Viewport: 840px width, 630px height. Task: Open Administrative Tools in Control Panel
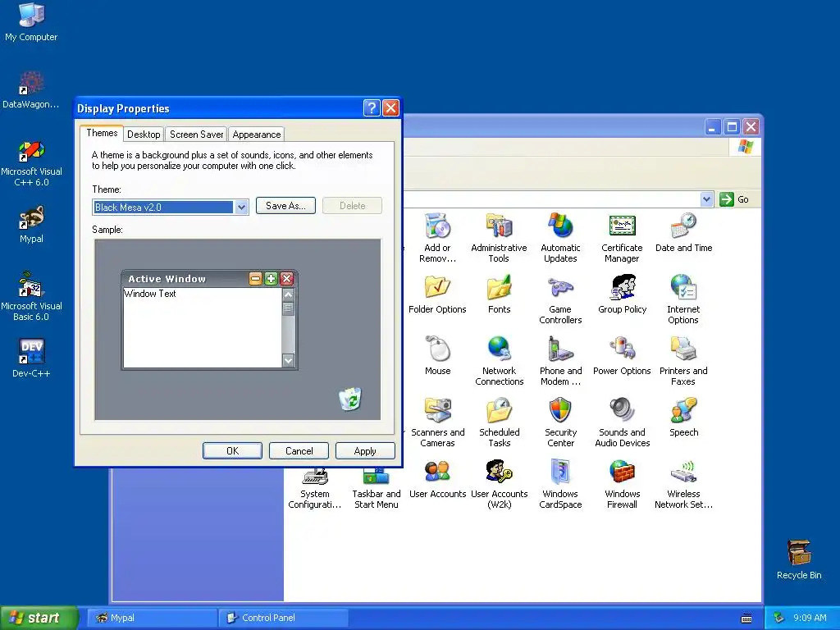click(499, 237)
